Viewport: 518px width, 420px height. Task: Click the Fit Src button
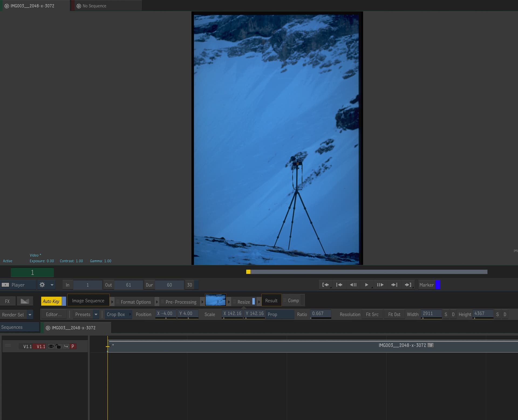[372, 315]
